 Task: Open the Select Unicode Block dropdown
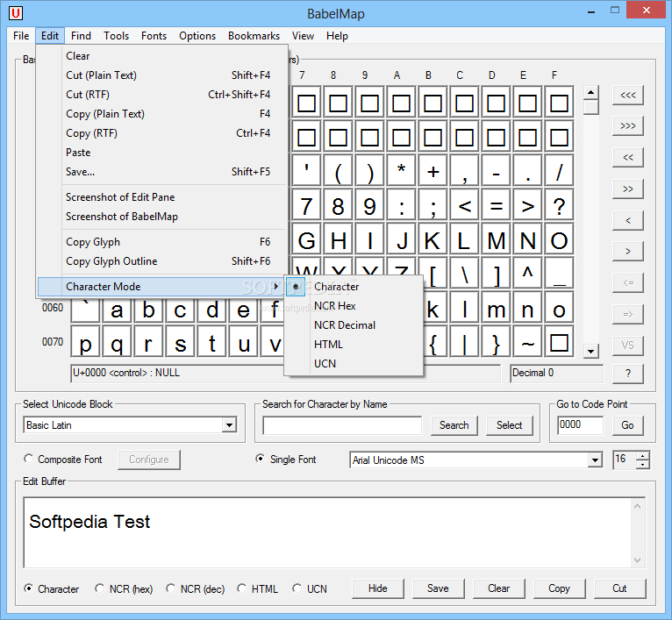229,425
